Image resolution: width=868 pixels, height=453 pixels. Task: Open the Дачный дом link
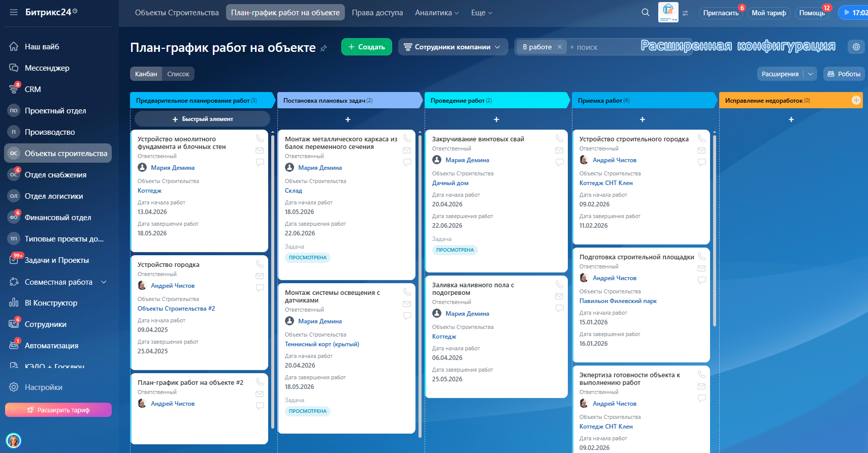(x=451, y=183)
